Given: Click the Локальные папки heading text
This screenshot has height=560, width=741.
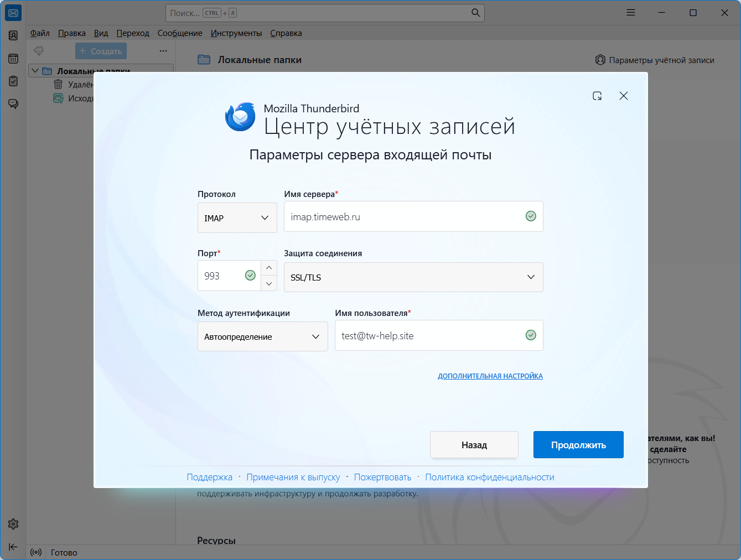Looking at the screenshot, I should 260,60.
